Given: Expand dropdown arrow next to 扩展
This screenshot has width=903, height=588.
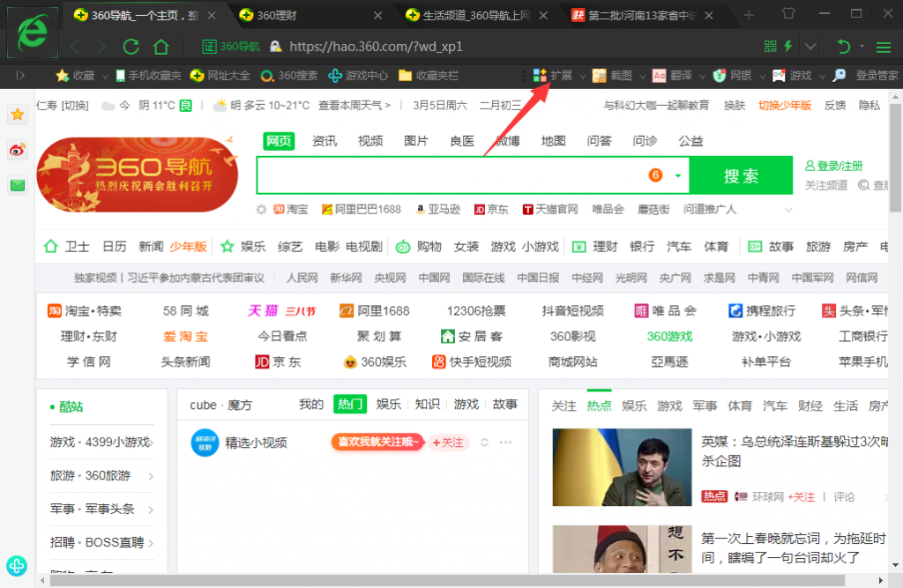Looking at the screenshot, I should tap(583, 76).
